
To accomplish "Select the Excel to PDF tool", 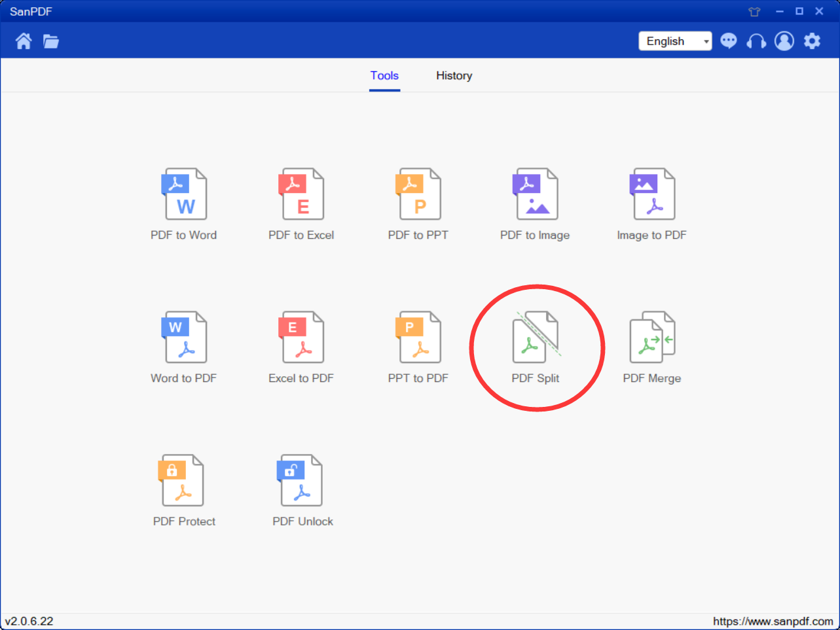I will point(301,345).
